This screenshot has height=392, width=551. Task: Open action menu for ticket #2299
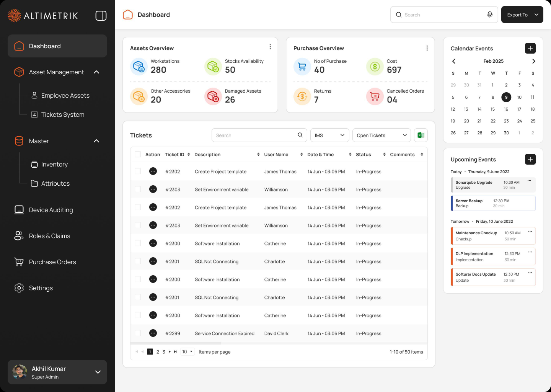153,333
